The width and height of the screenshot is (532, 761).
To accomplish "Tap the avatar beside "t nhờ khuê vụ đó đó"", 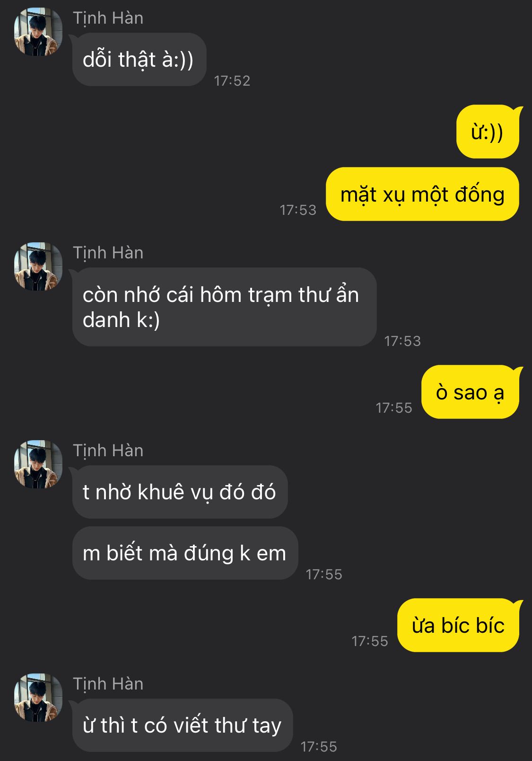I will [38, 464].
